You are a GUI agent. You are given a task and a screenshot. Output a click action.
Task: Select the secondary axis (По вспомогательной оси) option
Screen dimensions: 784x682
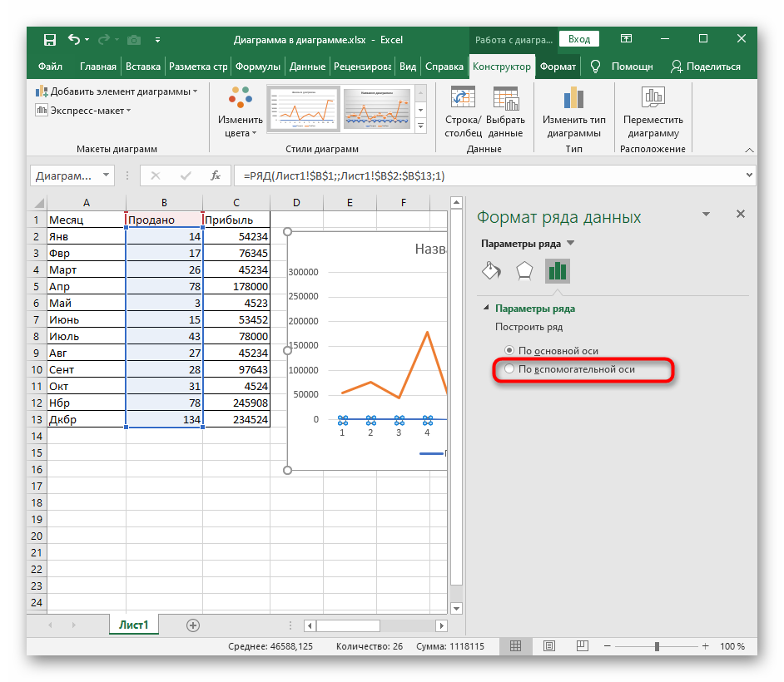pos(509,368)
